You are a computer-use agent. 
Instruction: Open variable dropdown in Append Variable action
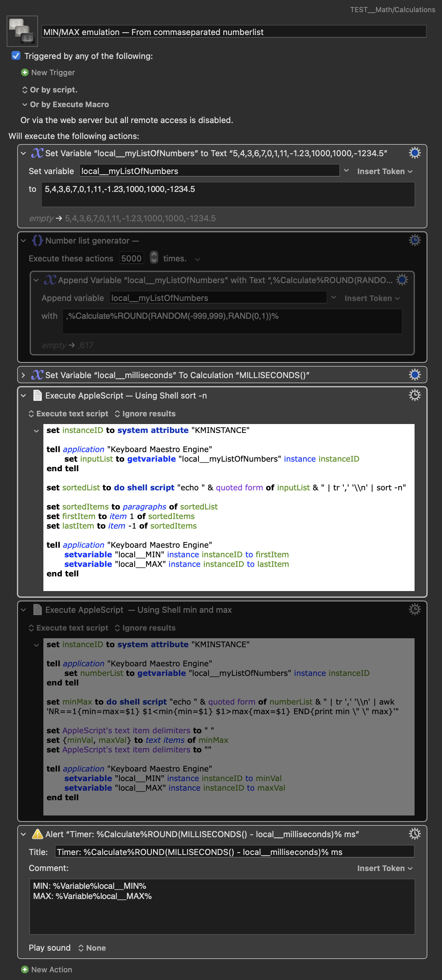coord(334,297)
